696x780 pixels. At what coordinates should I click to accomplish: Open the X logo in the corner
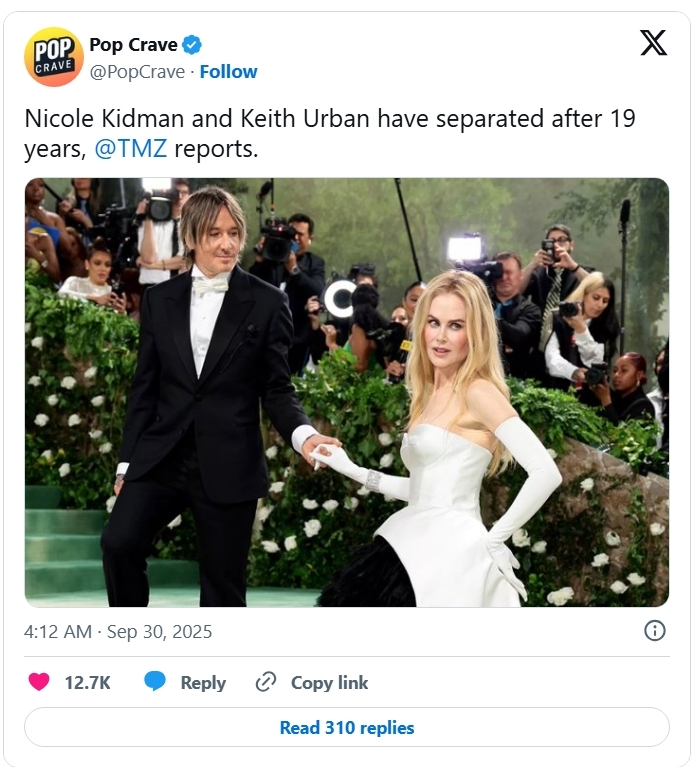[653, 43]
